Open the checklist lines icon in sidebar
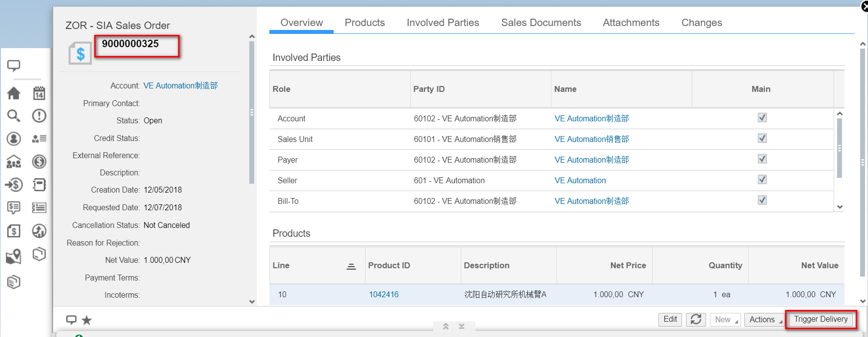The width and height of the screenshot is (868, 337). point(39,208)
